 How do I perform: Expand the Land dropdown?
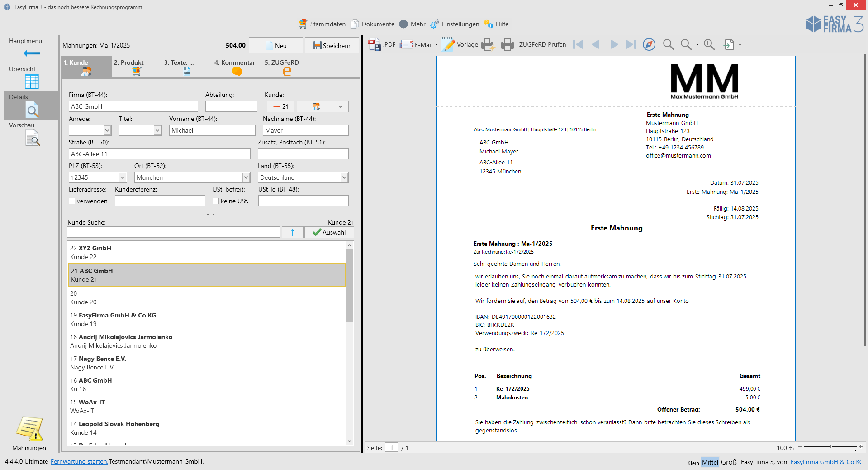pyautogui.click(x=344, y=177)
